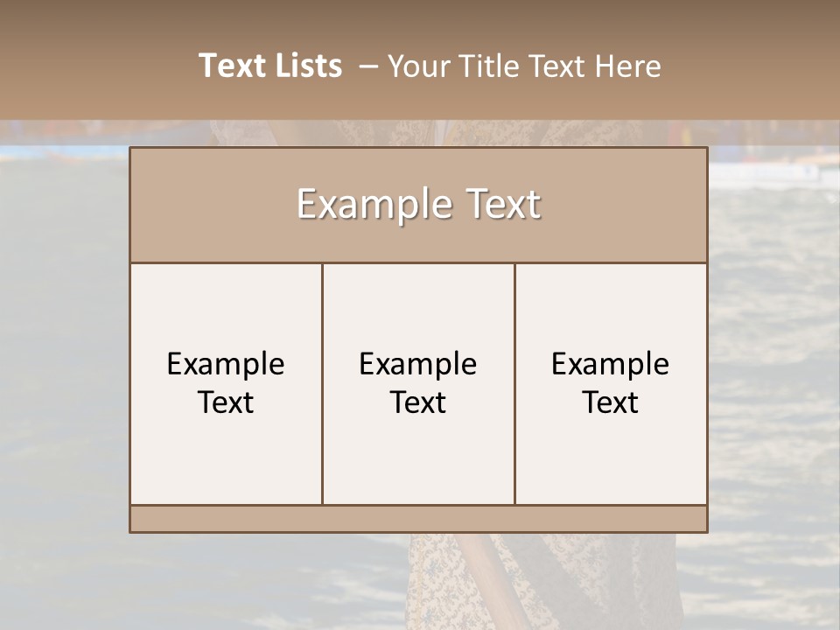Select the left "Example Text" cell
Image resolution: width=840 pixels, height=630 pixels.
[226, 383]
